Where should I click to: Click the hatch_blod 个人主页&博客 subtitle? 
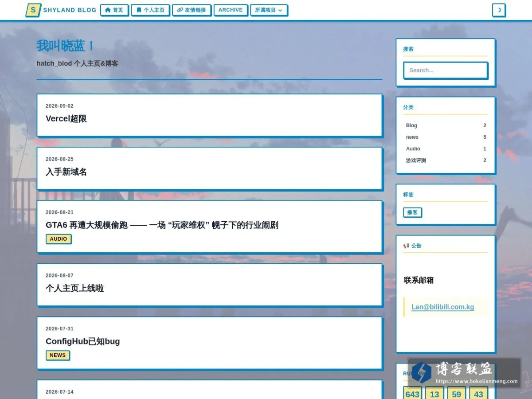coord(77,63)
